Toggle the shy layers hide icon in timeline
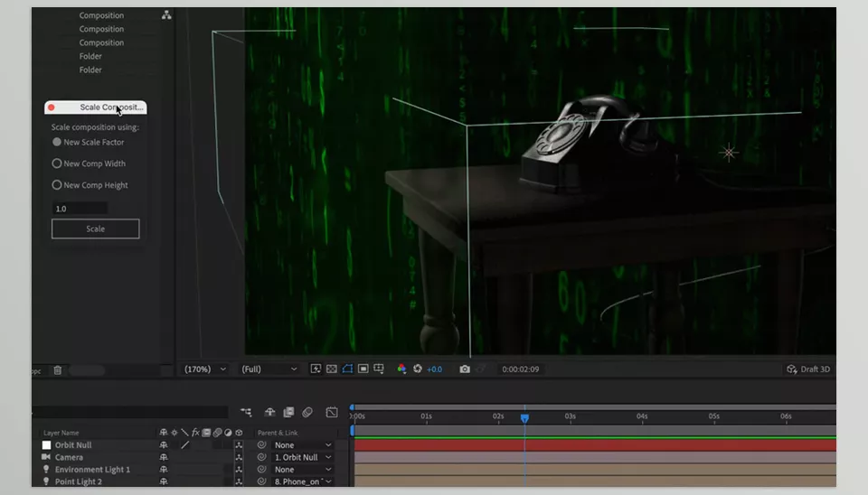Screen dimensions: 868x495 click(269, 412)
